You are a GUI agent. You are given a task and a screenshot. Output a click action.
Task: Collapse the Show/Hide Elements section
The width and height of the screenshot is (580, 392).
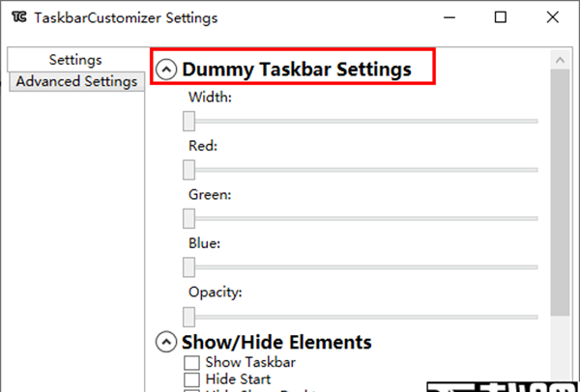point(166,342)
